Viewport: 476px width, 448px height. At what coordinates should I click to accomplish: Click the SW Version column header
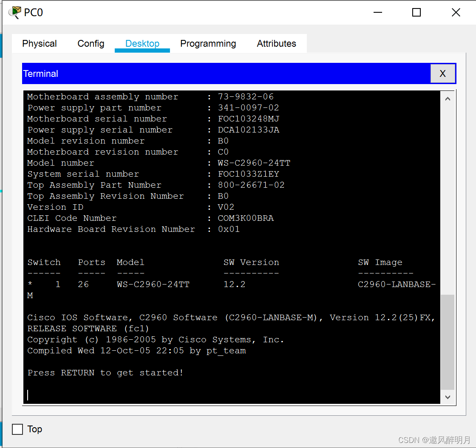coord(251,262)
